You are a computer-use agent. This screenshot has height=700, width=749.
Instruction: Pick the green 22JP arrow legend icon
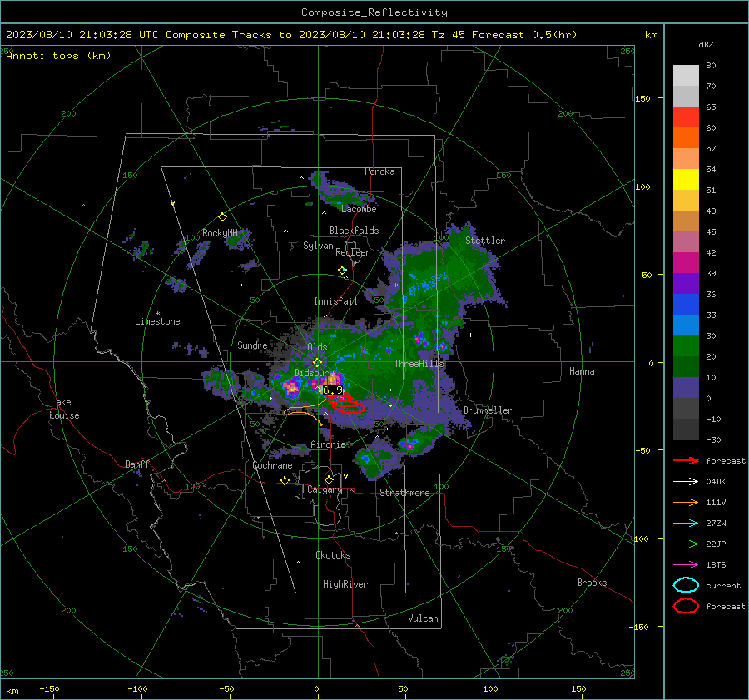(x=686, y=544)
